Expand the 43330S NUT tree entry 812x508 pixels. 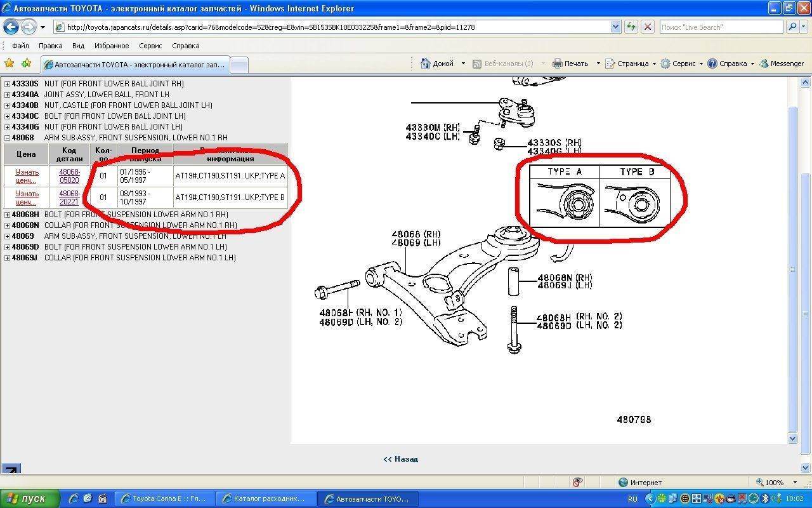[8, 84]
